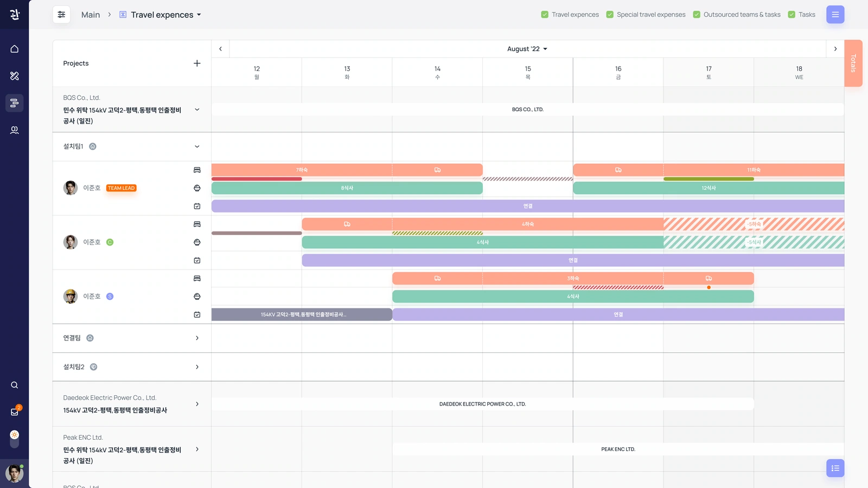
Task: Click the DAEDEOK ELECTRIC POWER timeline bar
Action: pos(482,404)
